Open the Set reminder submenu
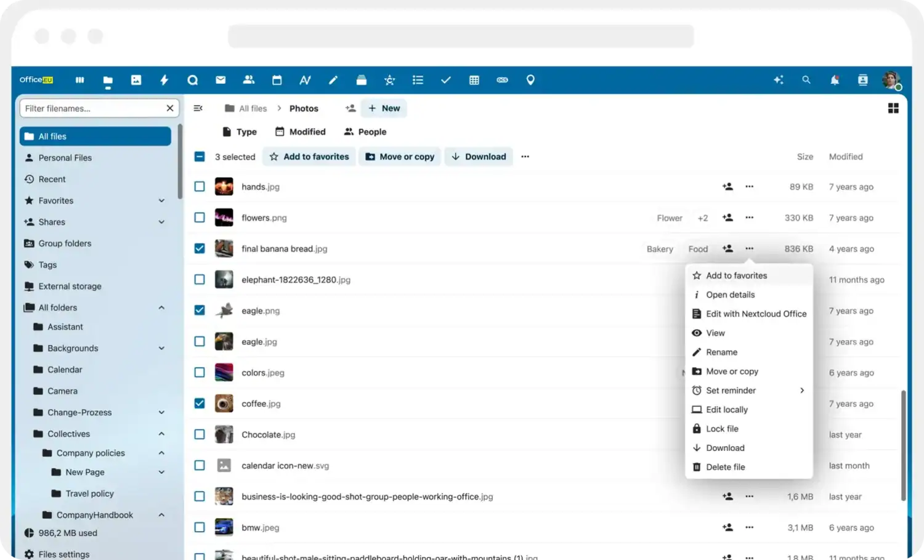Image resolution: width=924 pixels, height=560 pixels. (x=749, y=391)
